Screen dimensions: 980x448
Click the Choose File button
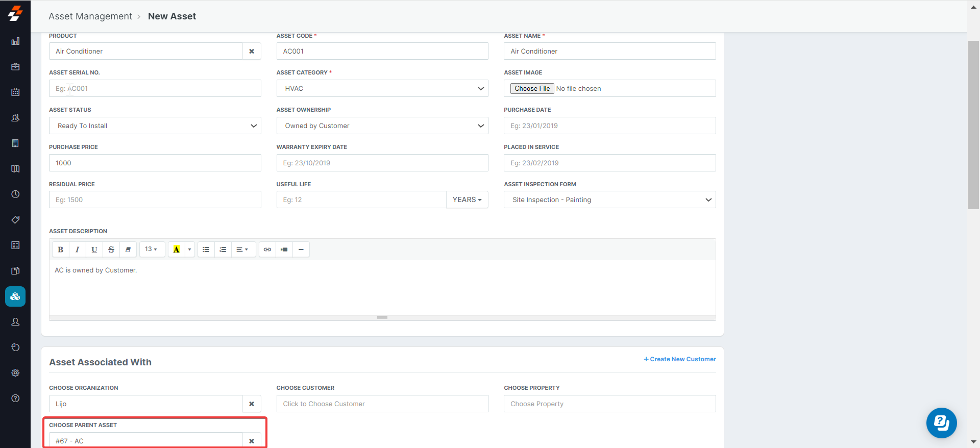(532, 89)
